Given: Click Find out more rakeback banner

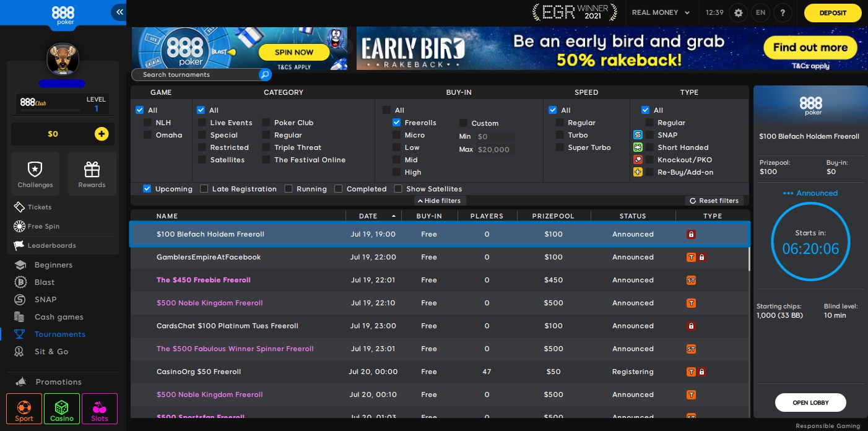Looking at the screenshot, I should click(x=810, y=48).
